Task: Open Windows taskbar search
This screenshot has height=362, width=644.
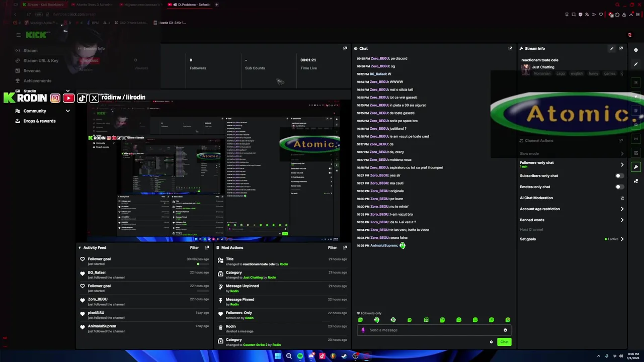Action: (289, 356)
